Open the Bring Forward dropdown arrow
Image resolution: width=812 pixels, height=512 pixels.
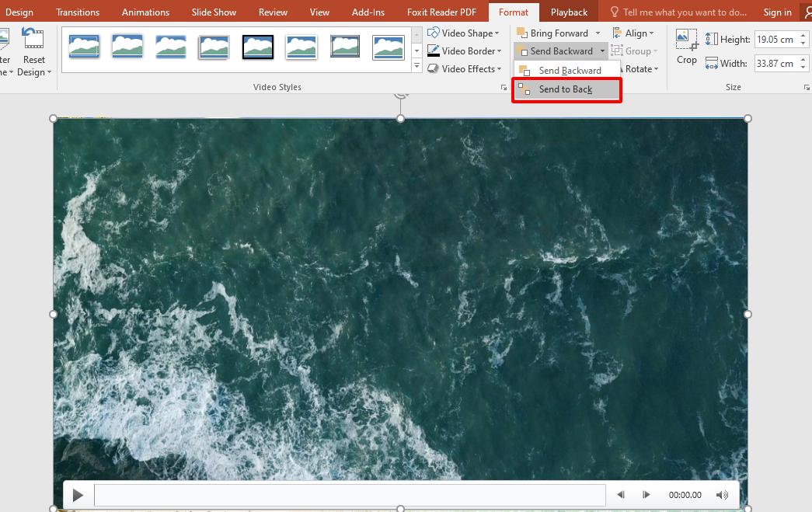click(596, 33)
